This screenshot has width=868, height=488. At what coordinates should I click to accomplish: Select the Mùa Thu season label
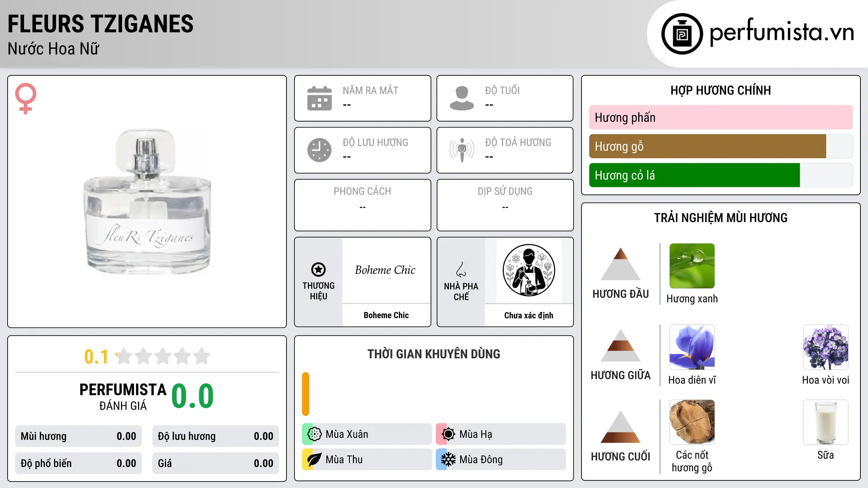pos(344,460)
